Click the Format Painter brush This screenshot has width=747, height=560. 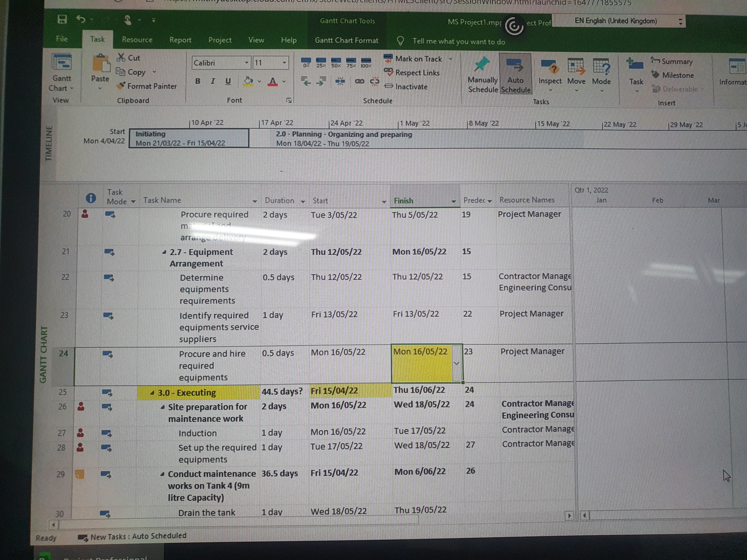coord(147,86)
